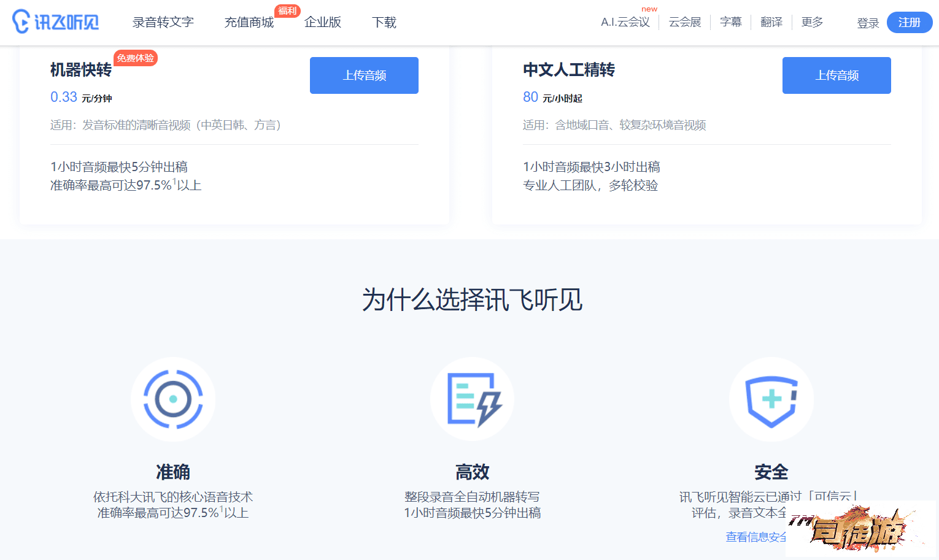This screenshot has height=560, width=939.
Task: Click text 依托科大讯飞的核心语音技术
Action: [173, 497]
